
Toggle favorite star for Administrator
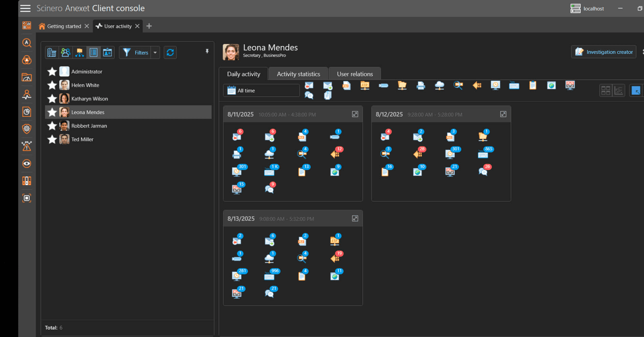coord(52,72)
